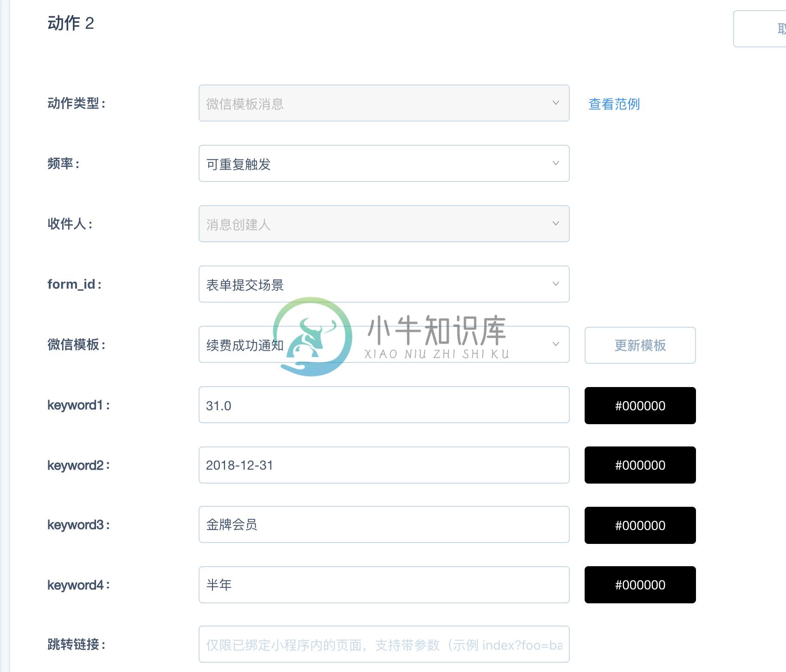Click the cut-off button at top right
This screenshot has width=786, height=672.
760,29
